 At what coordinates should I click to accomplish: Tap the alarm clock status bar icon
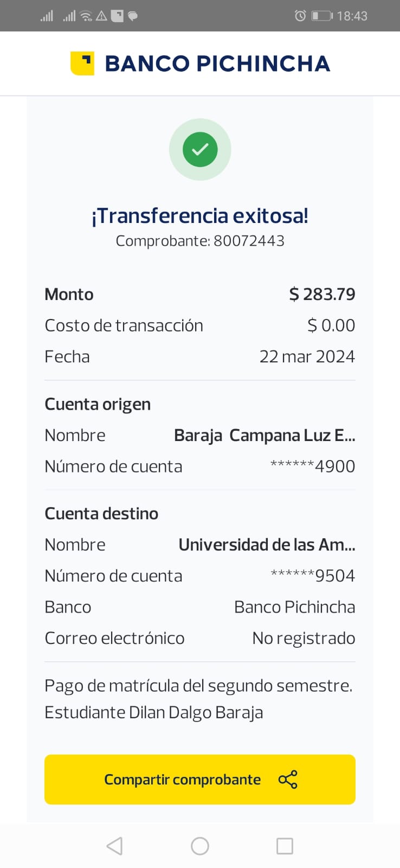pyautogui.click(x=300, y=16)
